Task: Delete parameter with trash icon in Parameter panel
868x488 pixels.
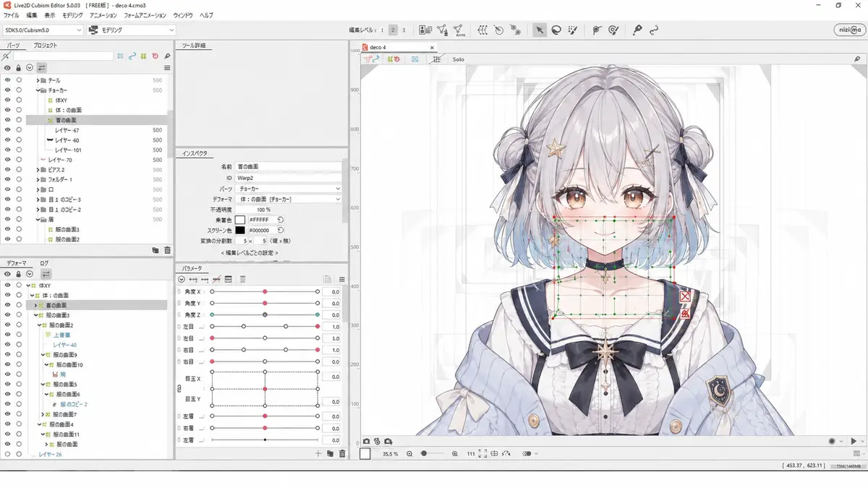Action: [342, 453]
